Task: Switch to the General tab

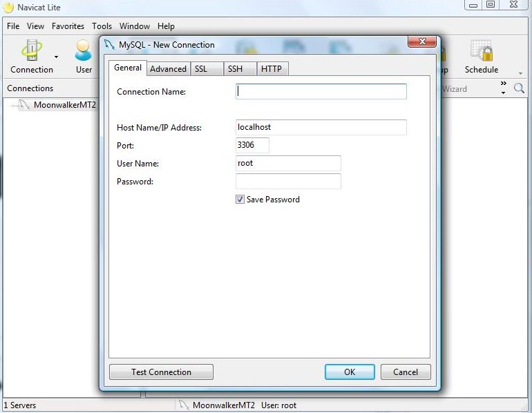Action: pyautogui.click(x=128, y=68)
